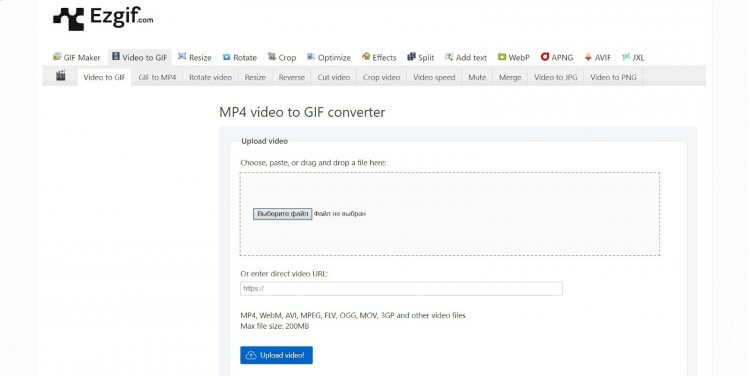Click the Upload video! button
The image size is (750, 376).
click(276, 355)
